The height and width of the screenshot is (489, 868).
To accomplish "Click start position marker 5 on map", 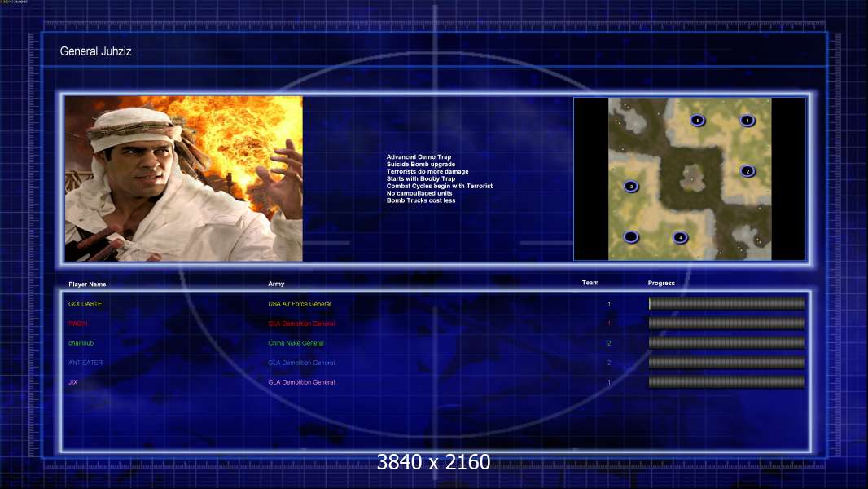I will click(698, 120).
